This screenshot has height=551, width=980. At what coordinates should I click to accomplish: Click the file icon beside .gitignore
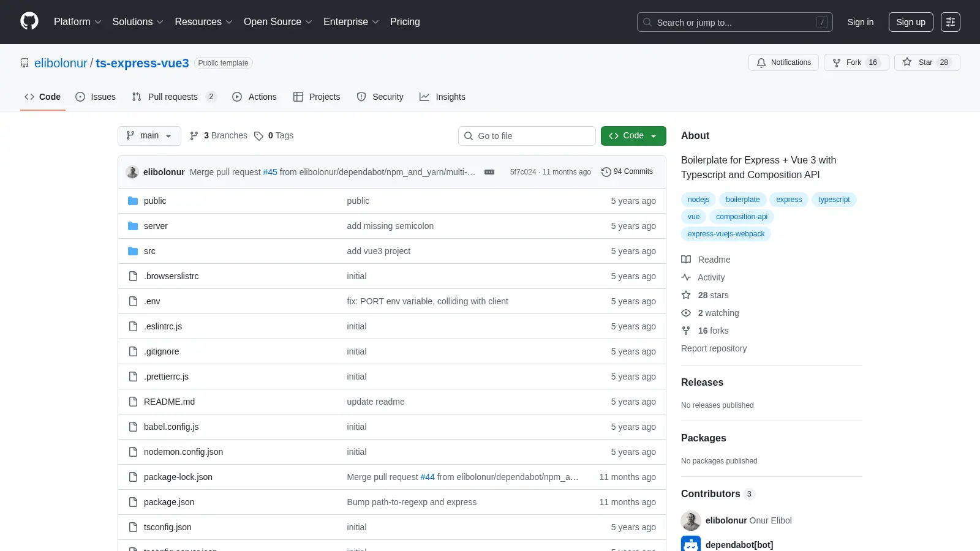click(133, 351)
